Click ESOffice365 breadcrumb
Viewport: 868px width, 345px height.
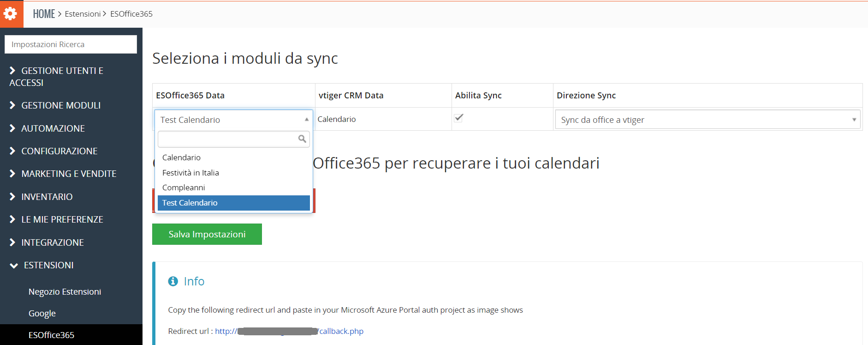point(131,14)
